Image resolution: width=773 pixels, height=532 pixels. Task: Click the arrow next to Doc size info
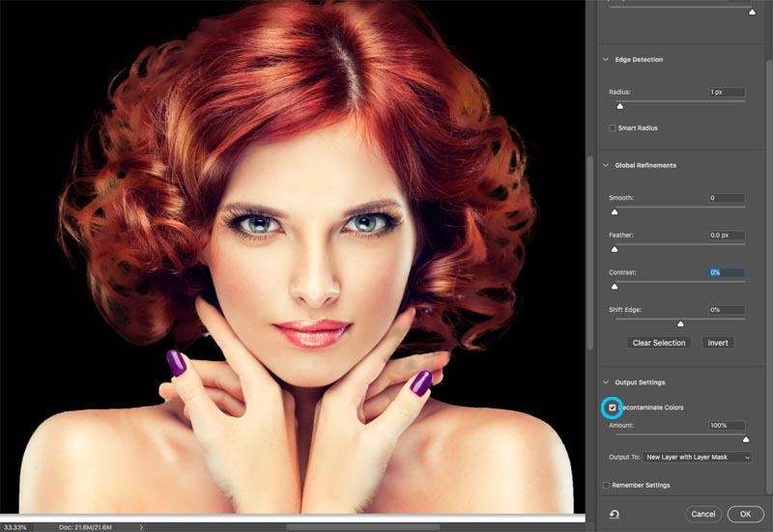tap(141, 527)
